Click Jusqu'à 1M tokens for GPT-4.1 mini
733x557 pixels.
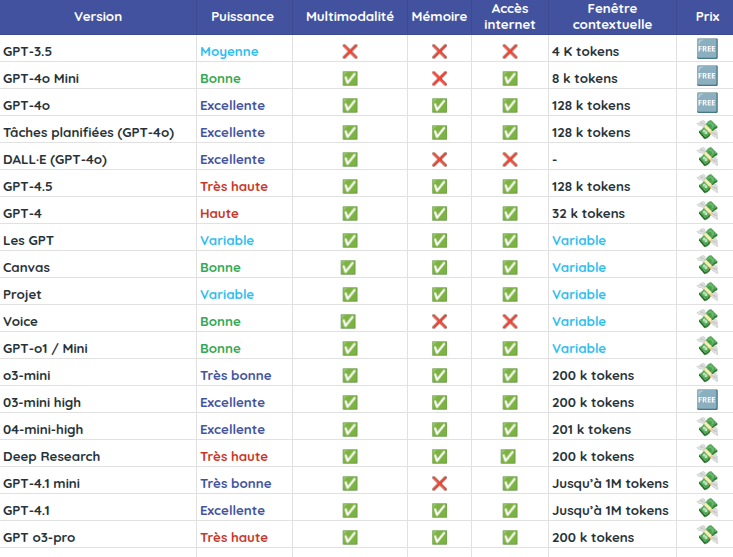[x=610, y=484]
